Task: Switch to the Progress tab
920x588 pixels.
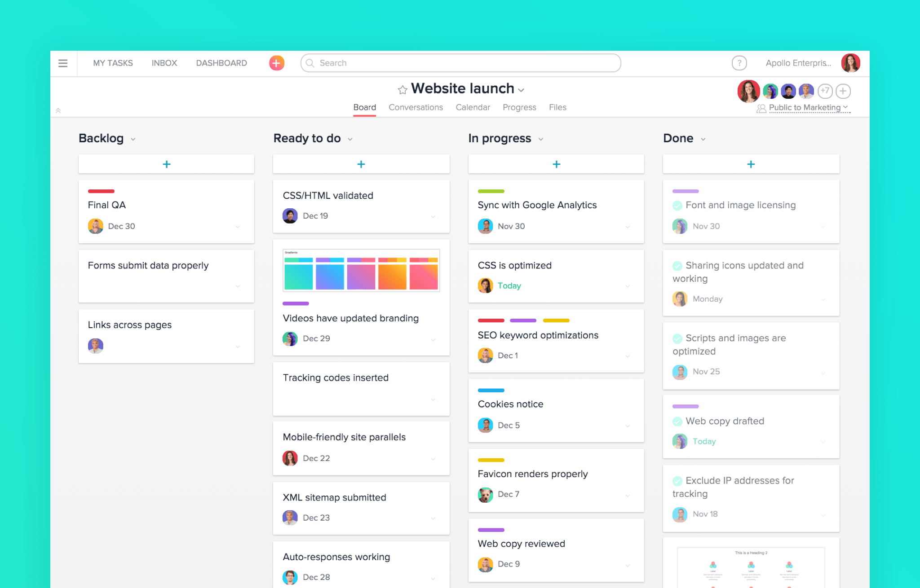Action: 519,106
